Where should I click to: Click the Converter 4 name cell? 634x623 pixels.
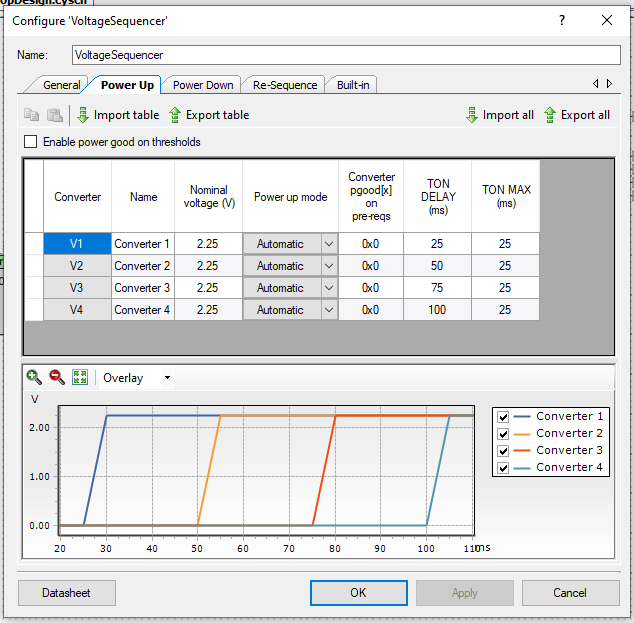(143, 310)
